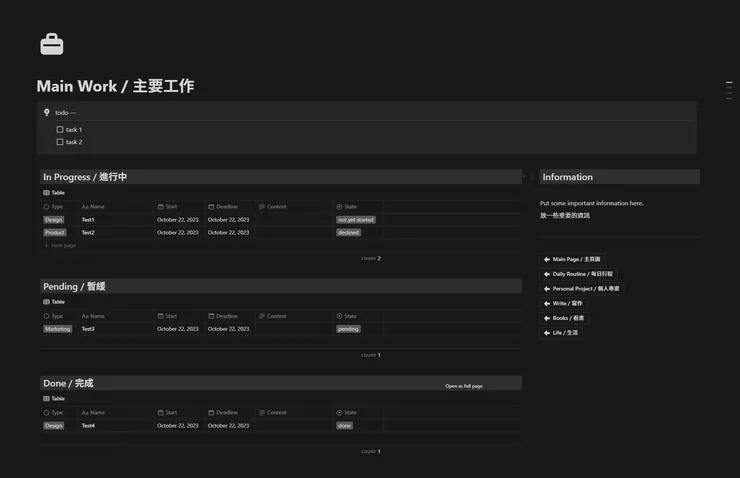Click the COUNT 1 summary under Pending

pyautogui.click(x=371, y=355)
